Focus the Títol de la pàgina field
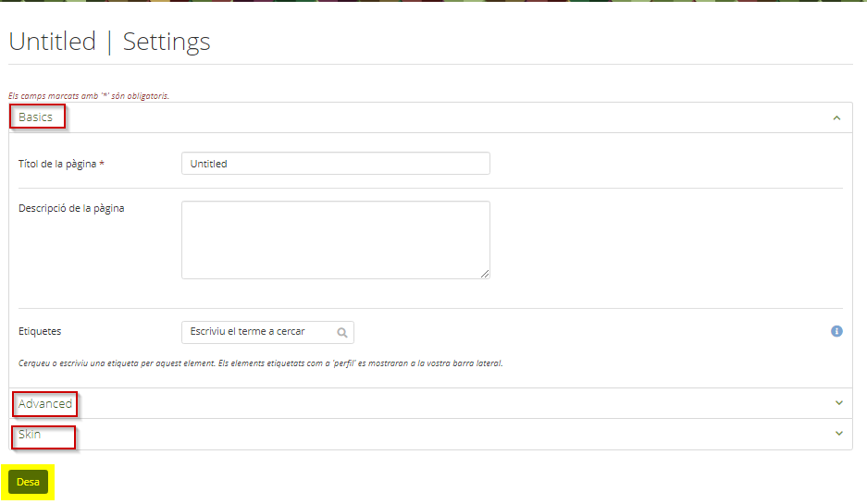 coord(336,164)
